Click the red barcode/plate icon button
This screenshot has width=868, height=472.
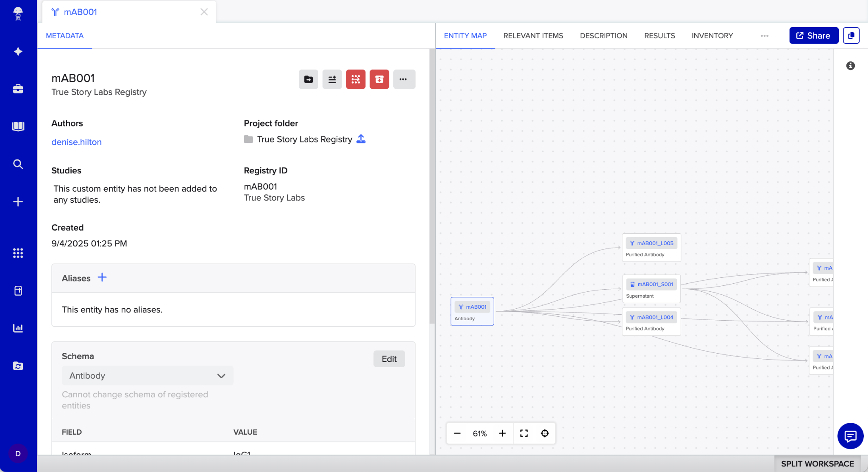356,79
